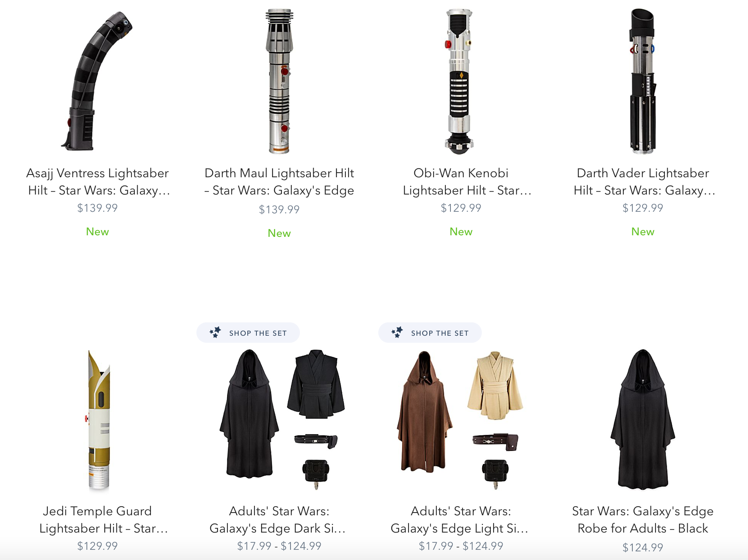
Task: Open Galaxy's Edge Light Side costume title
Action: tap(461, 520)
